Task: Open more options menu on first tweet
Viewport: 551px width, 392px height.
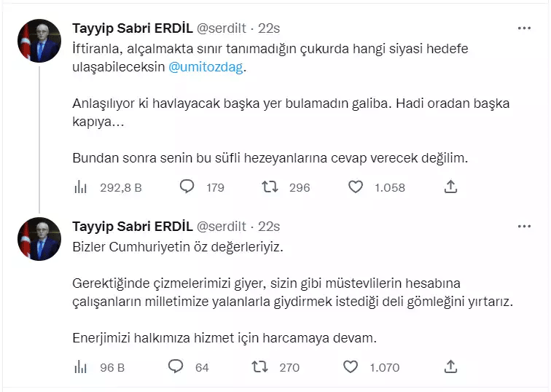Action: [x=524, y=28]
